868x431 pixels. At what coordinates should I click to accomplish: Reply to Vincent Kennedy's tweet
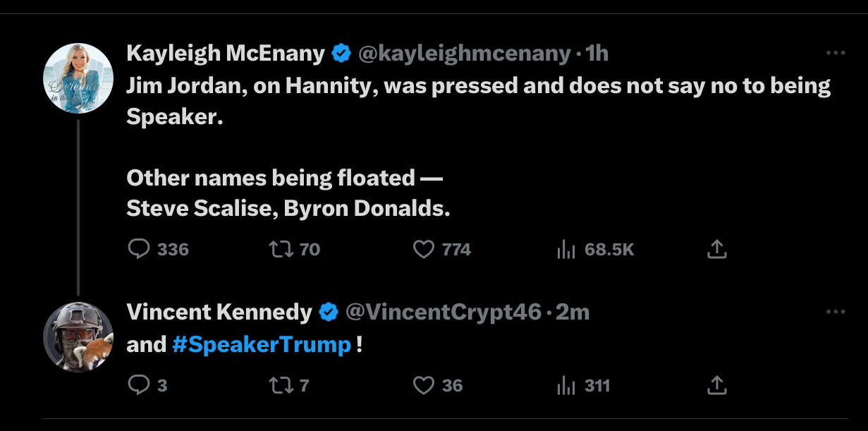(x=137, y=385)
